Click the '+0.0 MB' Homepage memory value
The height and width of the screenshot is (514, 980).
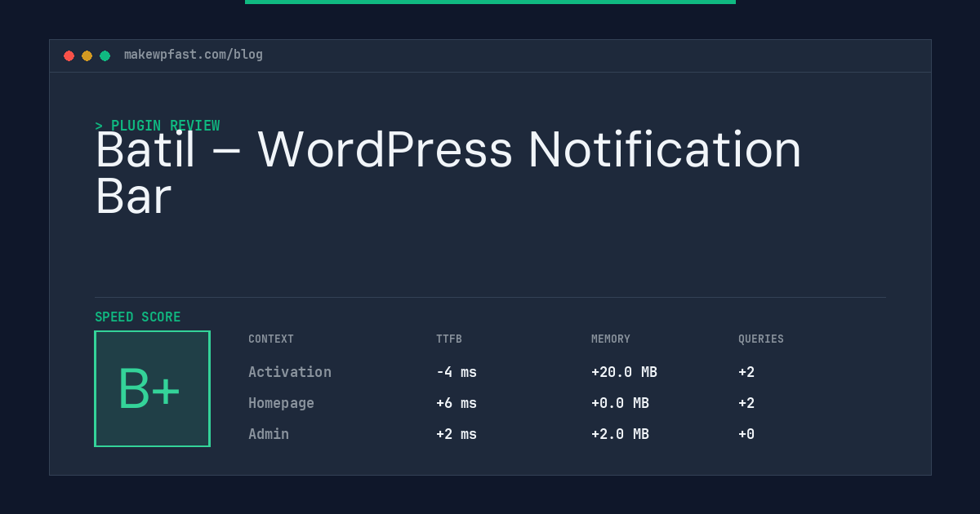[x=620, y=403]
